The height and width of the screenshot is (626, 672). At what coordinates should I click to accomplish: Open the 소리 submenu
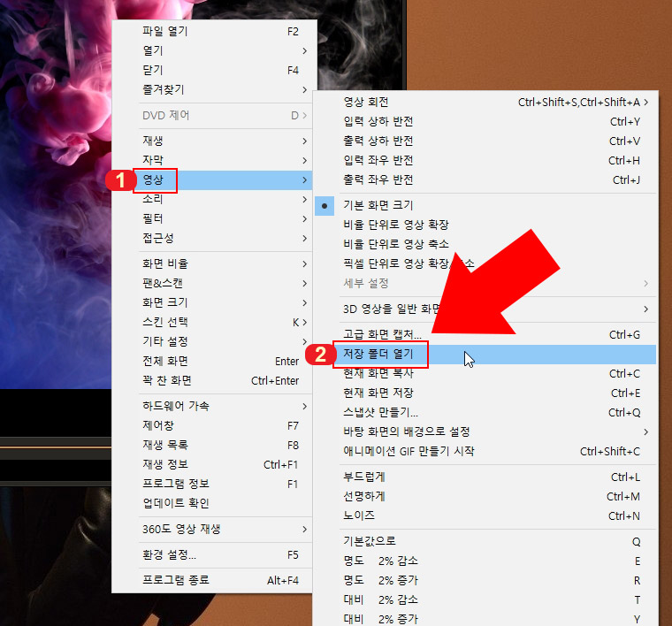214,199
